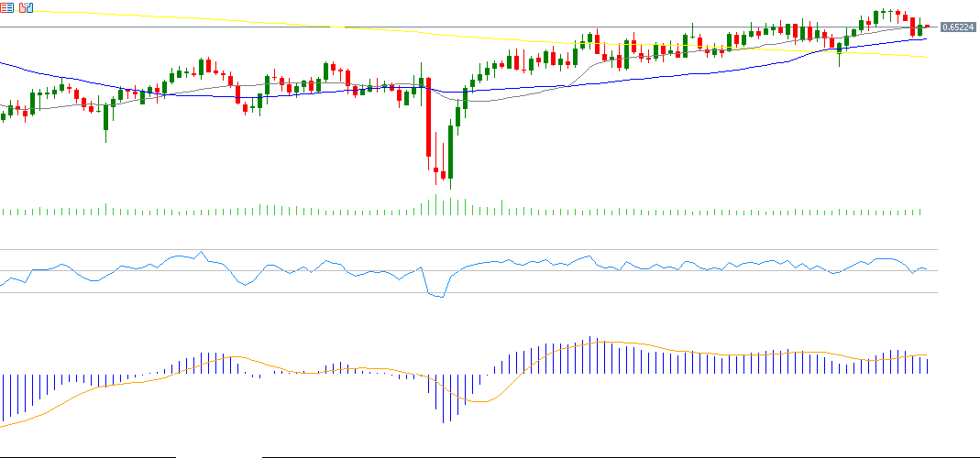The image size is (980, 458).
Task: Select the highest green candle near the top right
Action: tap(877, 16)
